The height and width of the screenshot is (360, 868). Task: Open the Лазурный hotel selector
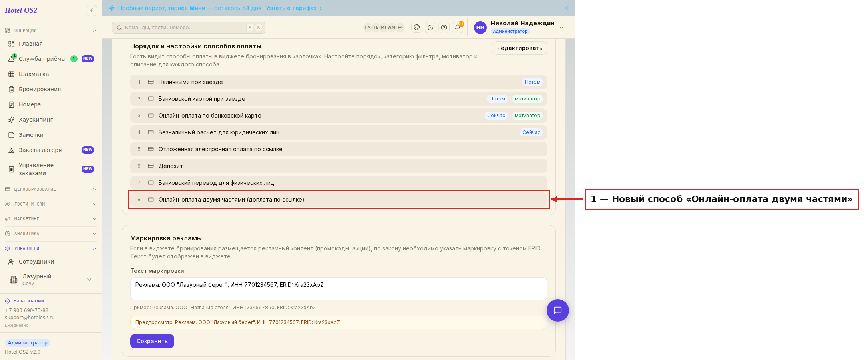click(x=51, y=280)
